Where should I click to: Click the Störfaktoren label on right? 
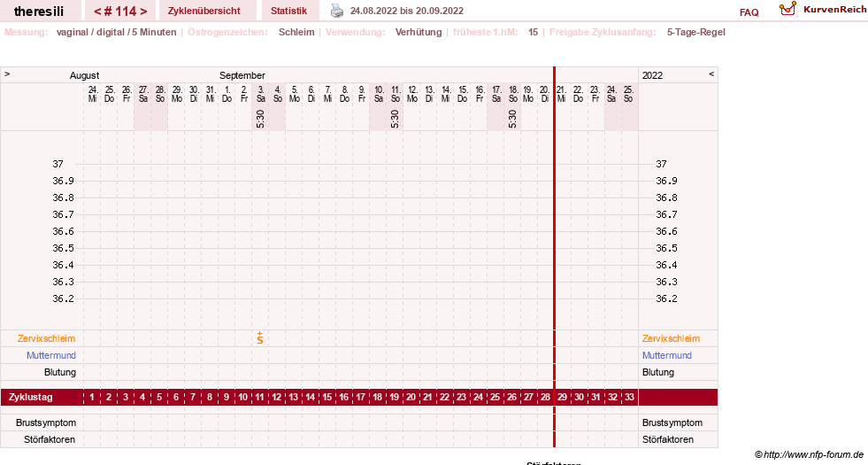click(668, 439)
